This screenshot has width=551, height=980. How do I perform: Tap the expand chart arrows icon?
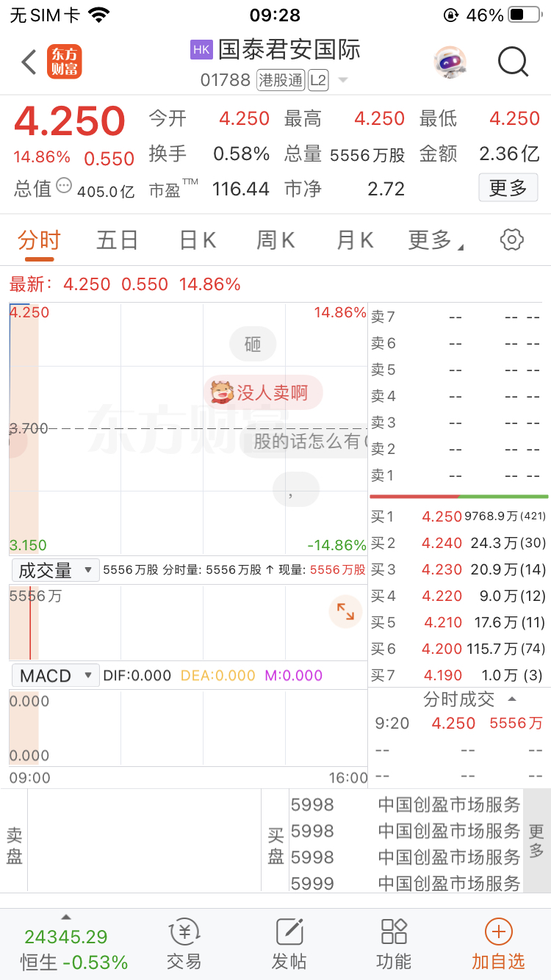tap(345, 611)
